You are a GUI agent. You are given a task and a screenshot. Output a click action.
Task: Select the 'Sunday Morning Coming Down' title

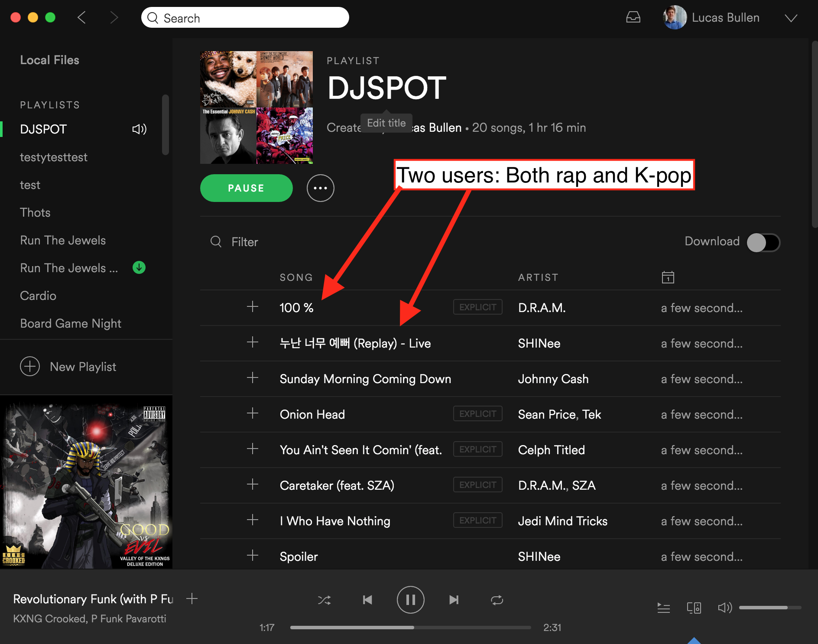click(x=365, y=379)
